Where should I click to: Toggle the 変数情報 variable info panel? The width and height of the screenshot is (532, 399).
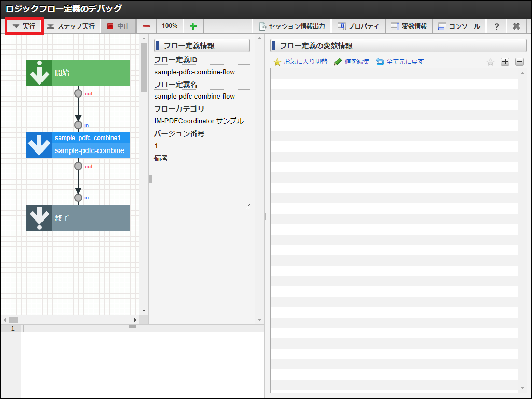click(409, 26)
